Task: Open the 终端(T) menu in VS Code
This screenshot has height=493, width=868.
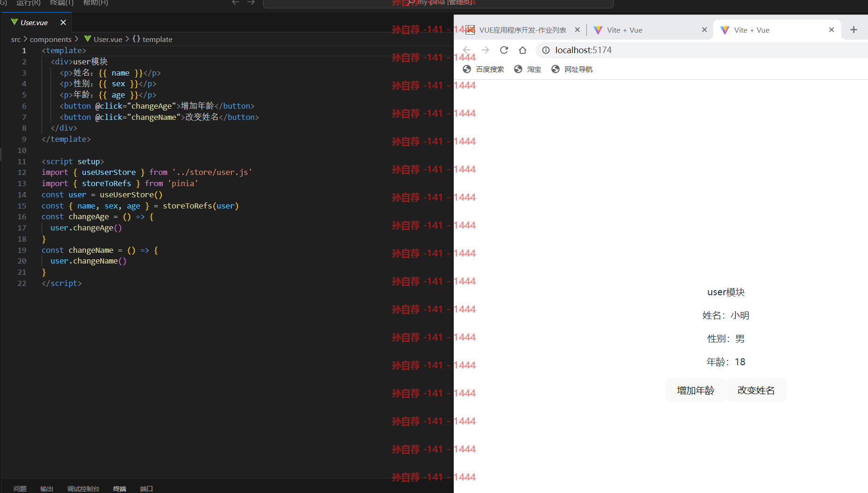Action: point(62,3)
